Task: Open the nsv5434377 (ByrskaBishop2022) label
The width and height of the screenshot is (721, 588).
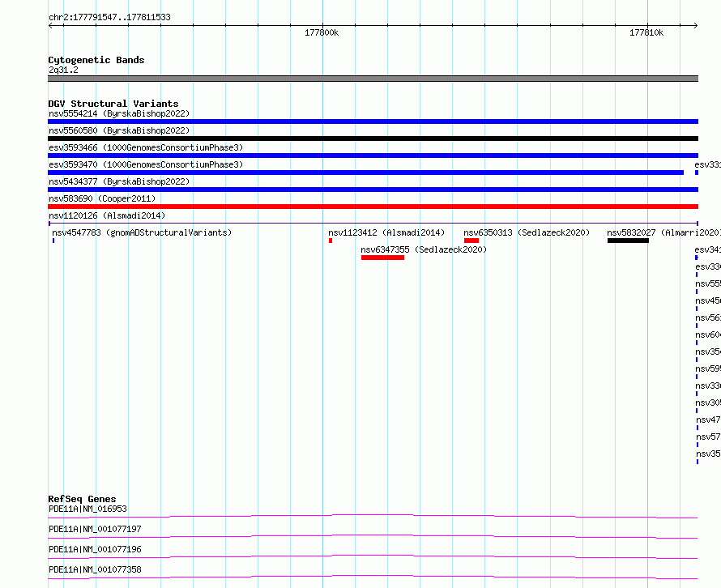Action: pyautogui.click(x=119, y=181)
